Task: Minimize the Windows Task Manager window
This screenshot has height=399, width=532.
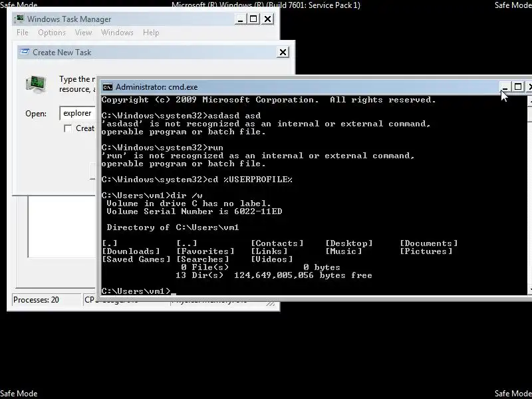Action: click(240, 19)
